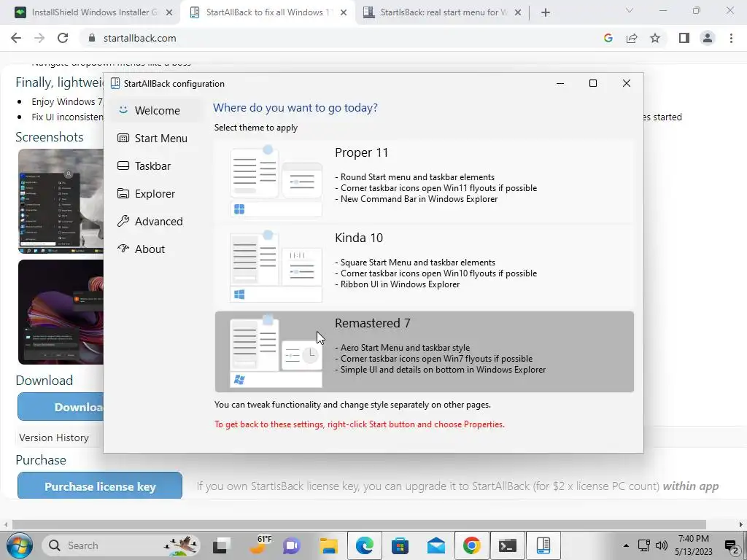Click the Proper 11 preview thumbnail
This screenshot has width=747, height=560.
point(276,182)
